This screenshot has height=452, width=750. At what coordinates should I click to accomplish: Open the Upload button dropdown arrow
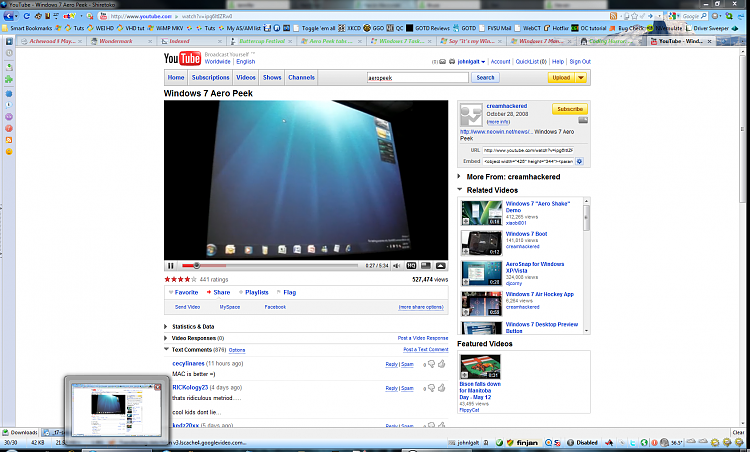(581, 77)
